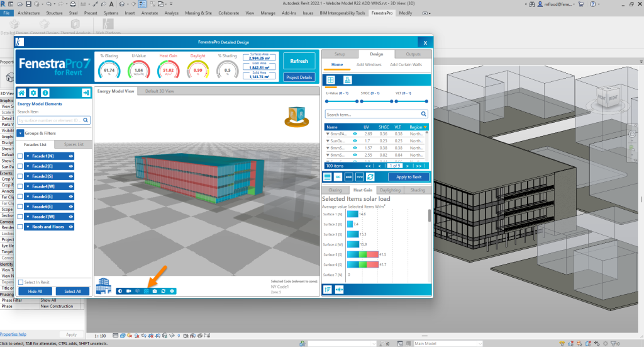644x347 pixels.
Task: Jump to the last glazing page with >>
Action: click(418, 166)
